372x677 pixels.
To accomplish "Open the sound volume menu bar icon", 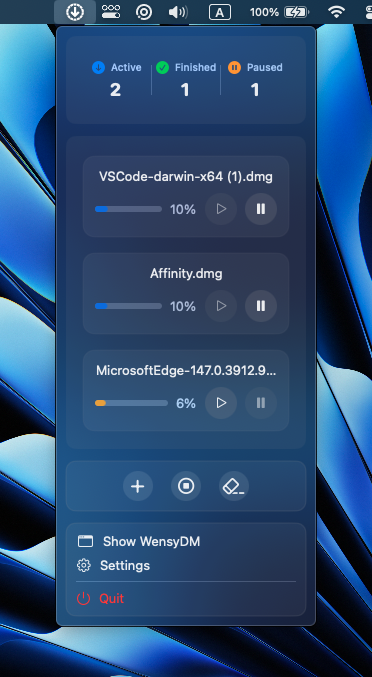I will (x=178, y=12).
